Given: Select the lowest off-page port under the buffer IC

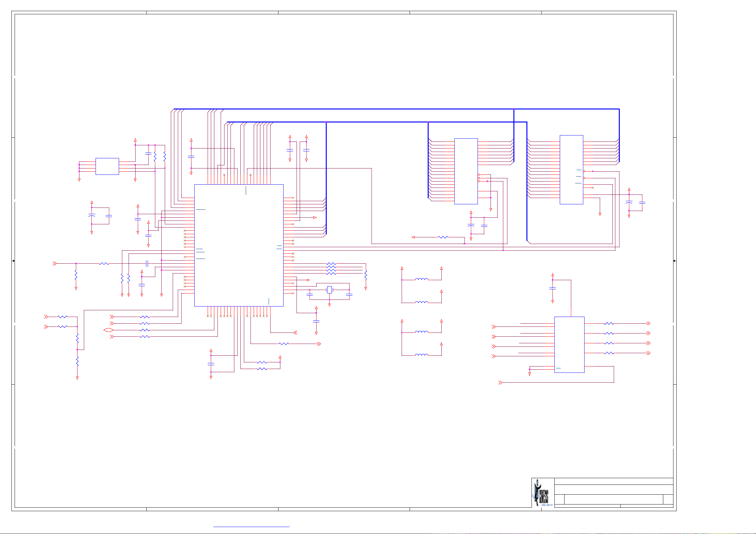Looking at the screenshot, I should pos(500,383).
